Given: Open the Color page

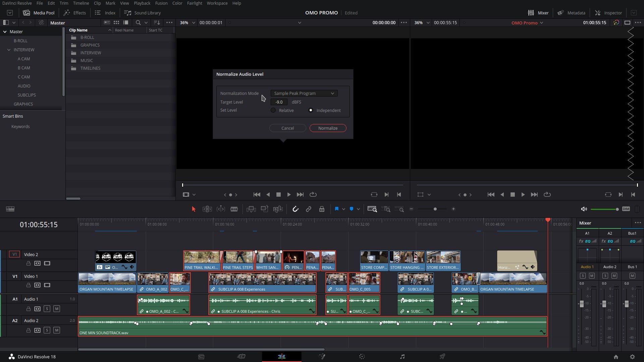Looking at the screenshot, I should tap(362, 356).
